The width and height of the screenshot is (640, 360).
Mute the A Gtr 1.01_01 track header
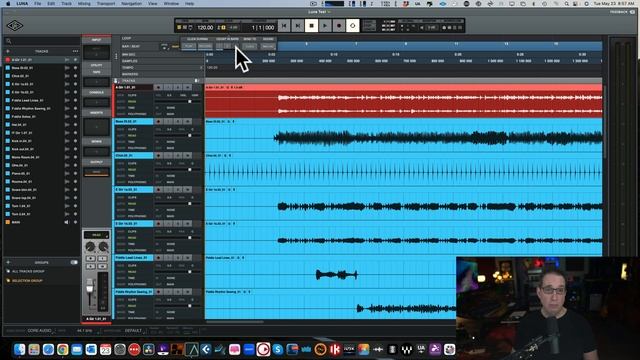coord(187,87)
